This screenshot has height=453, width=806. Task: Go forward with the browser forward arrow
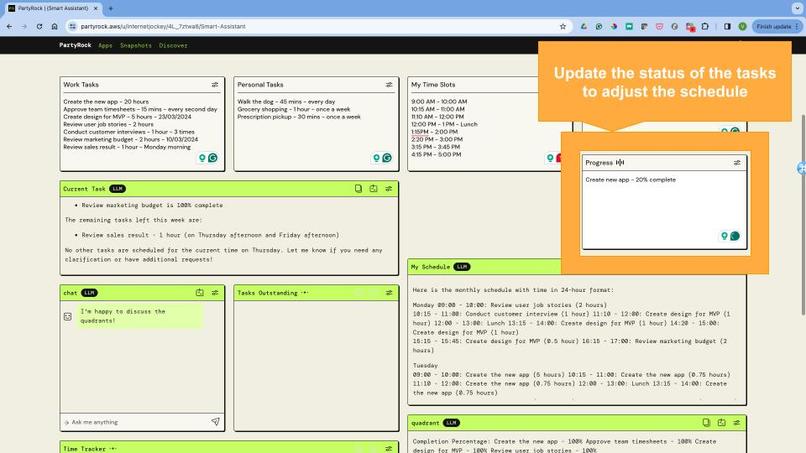click(x=24, y=26)
